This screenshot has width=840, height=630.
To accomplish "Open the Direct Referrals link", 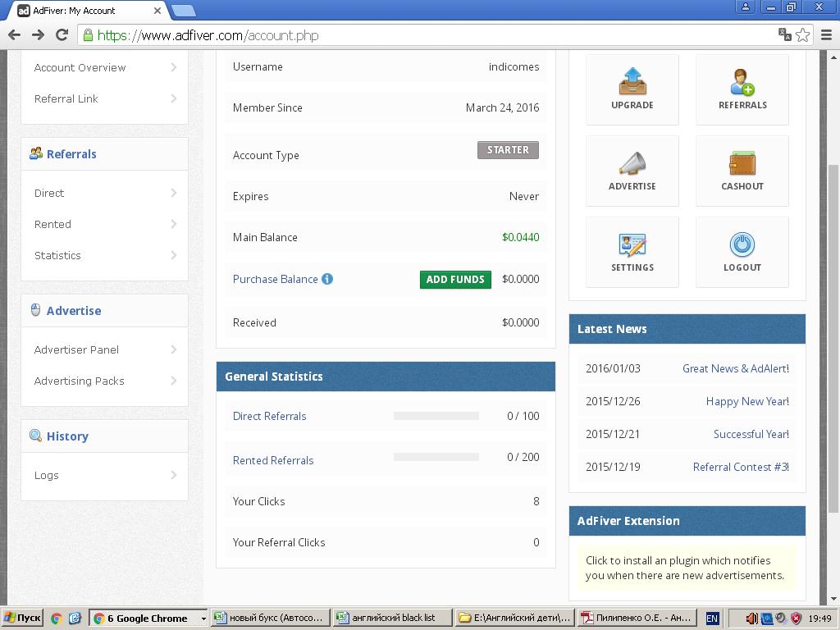I will [x=269, y=416].
